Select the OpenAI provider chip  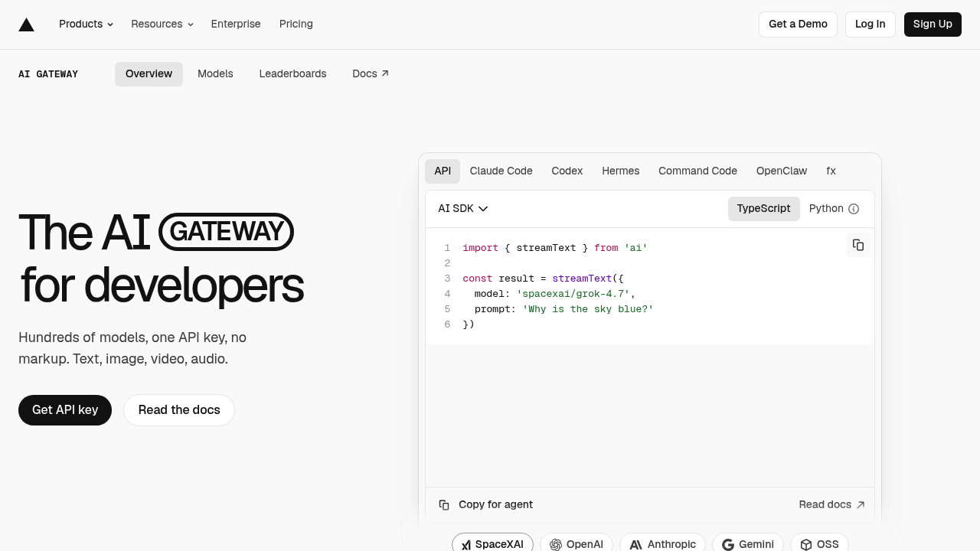click(577, 543)
